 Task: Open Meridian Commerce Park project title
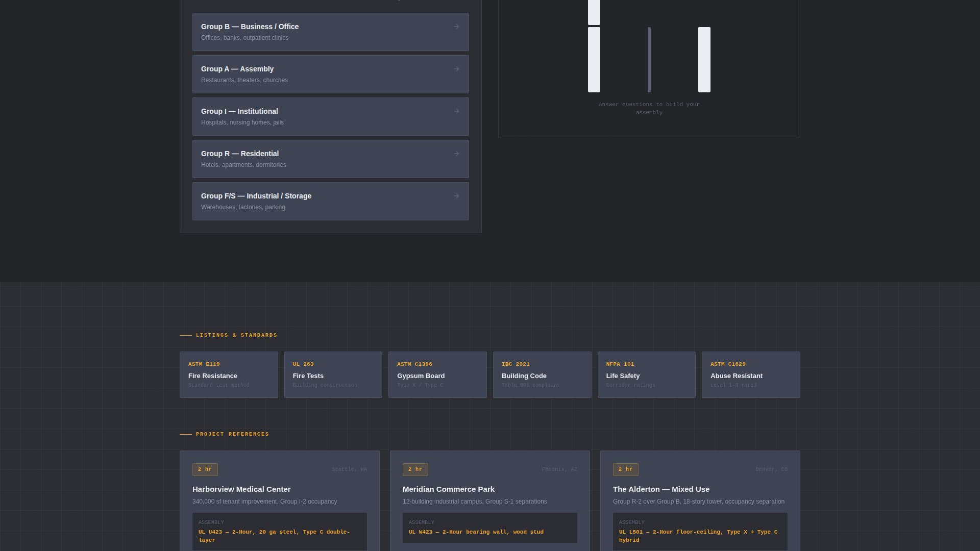[x=449, y=489]
